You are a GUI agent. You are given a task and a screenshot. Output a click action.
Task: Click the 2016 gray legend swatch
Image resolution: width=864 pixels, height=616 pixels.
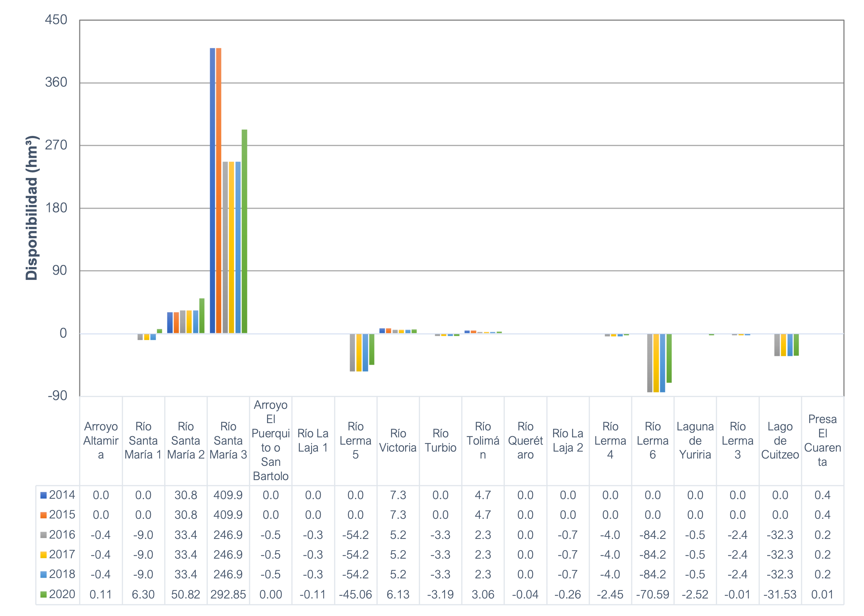[x=43, y=535]
